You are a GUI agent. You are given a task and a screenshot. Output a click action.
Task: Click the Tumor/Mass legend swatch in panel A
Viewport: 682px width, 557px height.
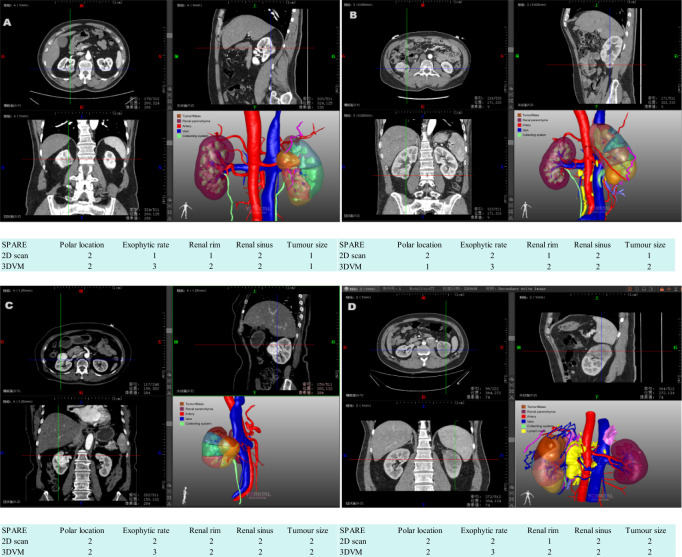(x=177, y=116)
